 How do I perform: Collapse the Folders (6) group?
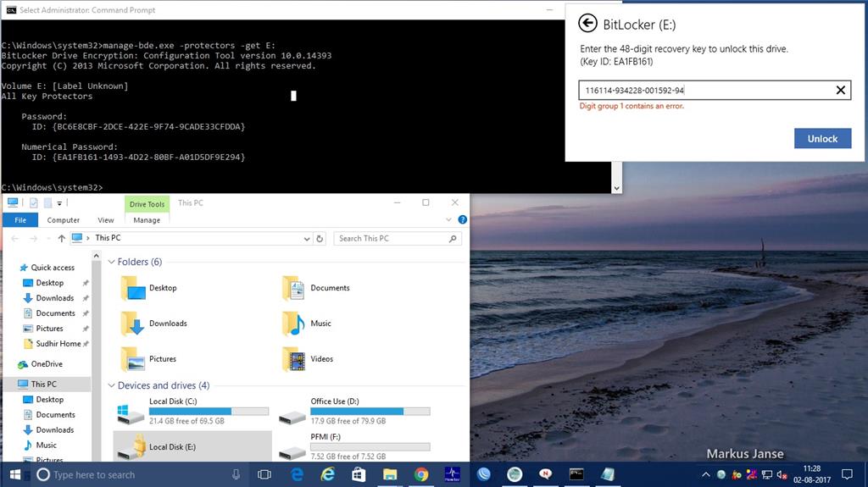111,262
